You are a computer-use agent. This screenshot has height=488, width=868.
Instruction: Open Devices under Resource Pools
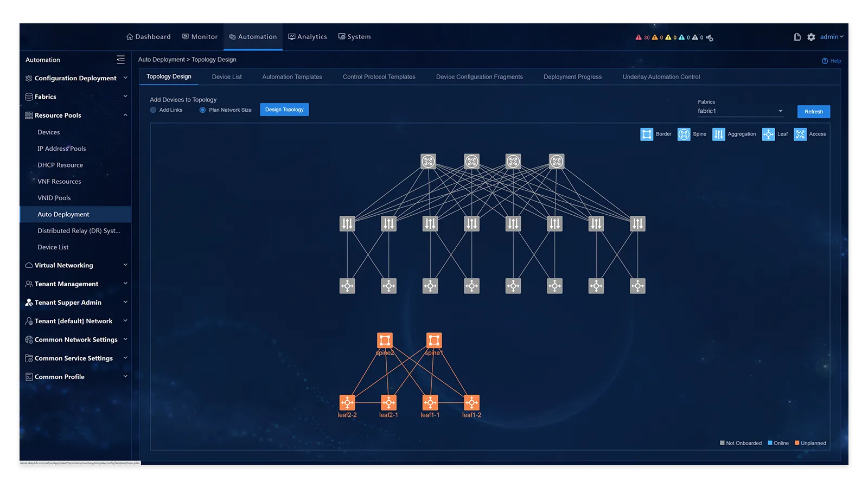pos(48,132)
